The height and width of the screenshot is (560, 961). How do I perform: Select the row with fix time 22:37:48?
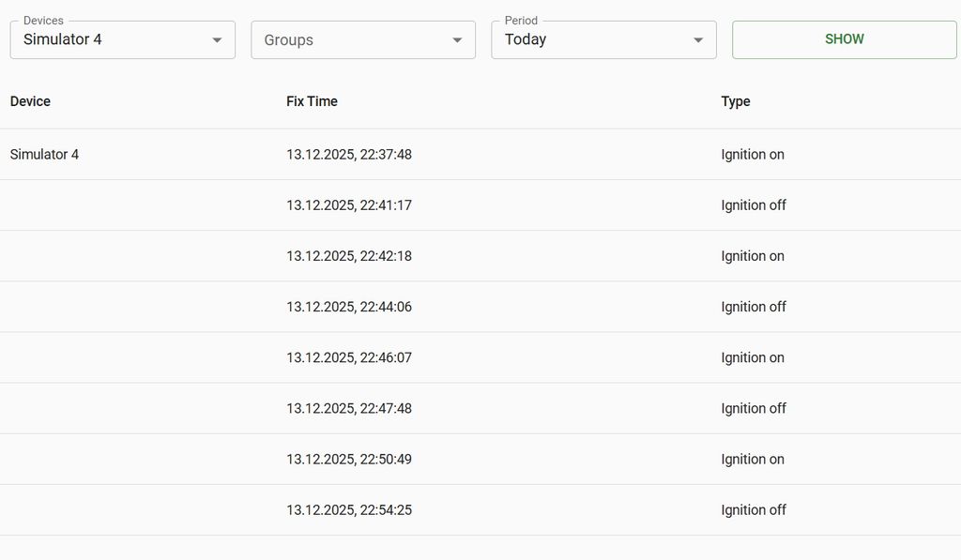349,155
